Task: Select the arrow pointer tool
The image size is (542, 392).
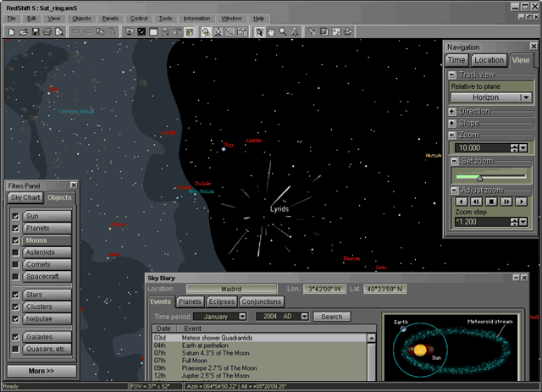Action: click(x=260, y=31)
